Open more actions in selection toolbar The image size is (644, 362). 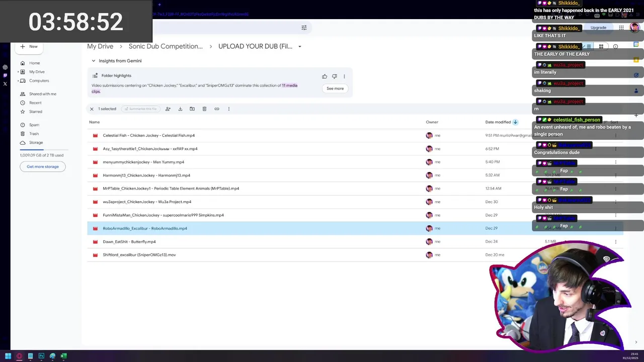coord(228,109)
